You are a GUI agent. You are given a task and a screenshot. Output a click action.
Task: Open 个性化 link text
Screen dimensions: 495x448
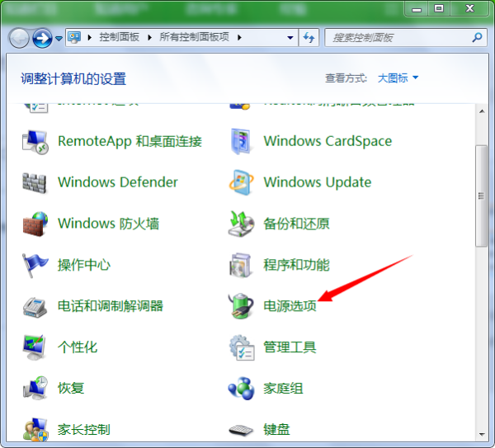(78, 347)
